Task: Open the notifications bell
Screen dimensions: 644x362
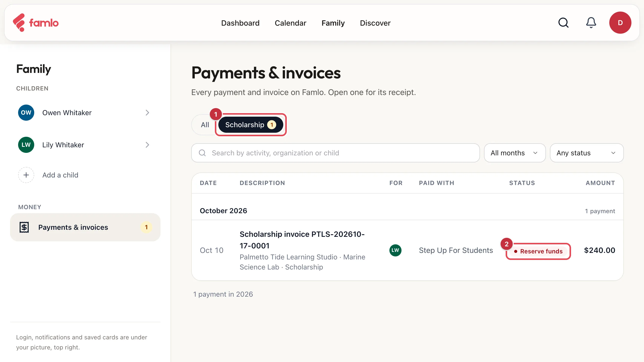Action: pos(591,23)
